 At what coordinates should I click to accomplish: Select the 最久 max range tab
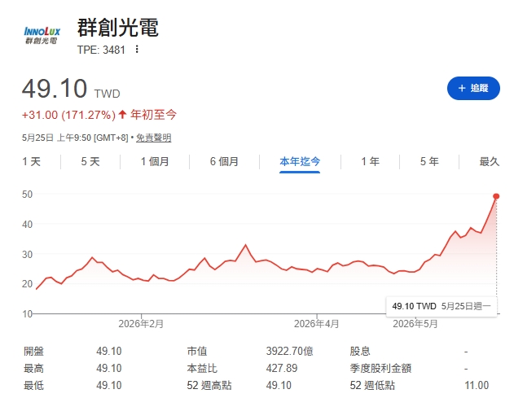(489, 161)
